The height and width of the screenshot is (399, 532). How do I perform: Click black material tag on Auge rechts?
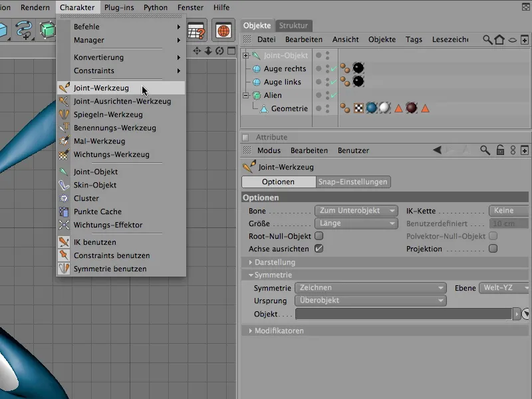(358, 68)
